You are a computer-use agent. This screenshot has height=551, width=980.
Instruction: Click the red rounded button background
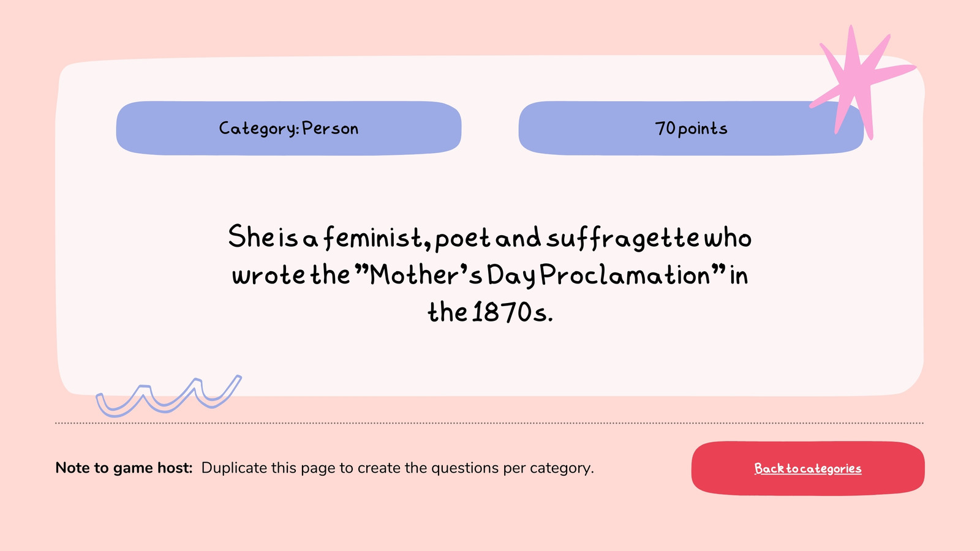(808, 468)
